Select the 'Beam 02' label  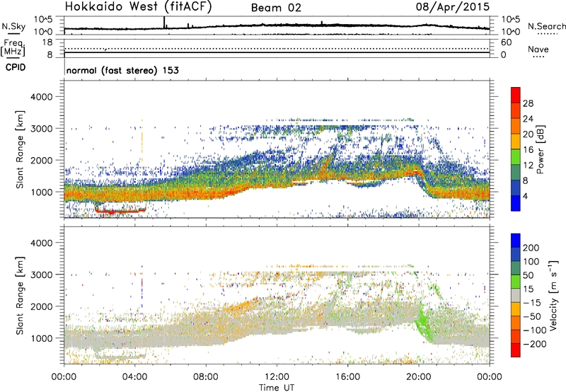coord(276,8)
